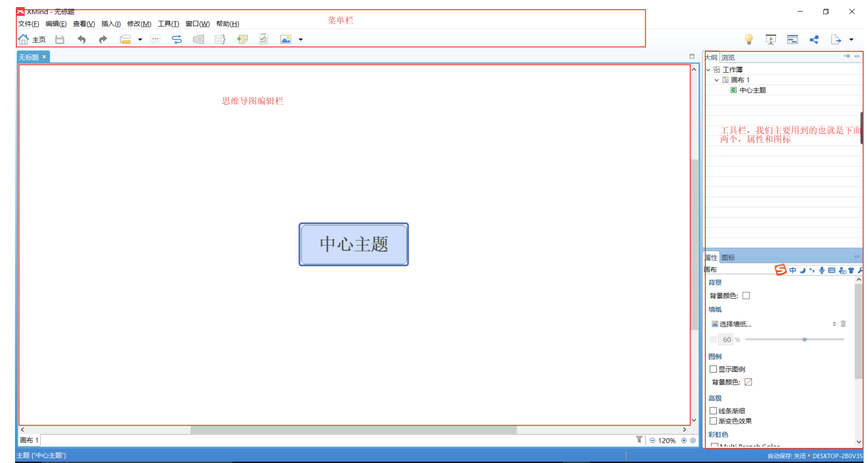Screen dimensions: 868x463
Task: Open the 工具(T) menu
Action: click(x=168, y=24)
